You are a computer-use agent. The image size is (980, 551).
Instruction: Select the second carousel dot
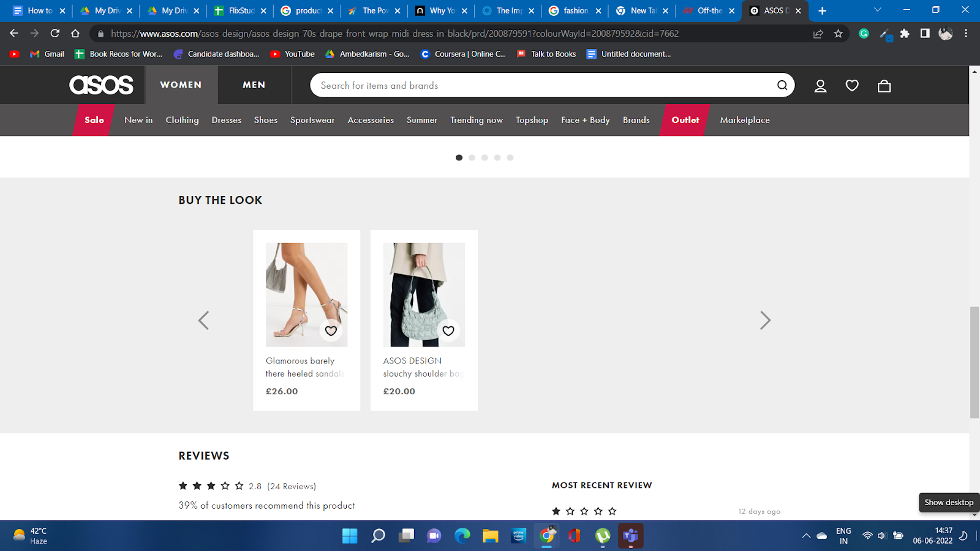(x=472, y=157)
